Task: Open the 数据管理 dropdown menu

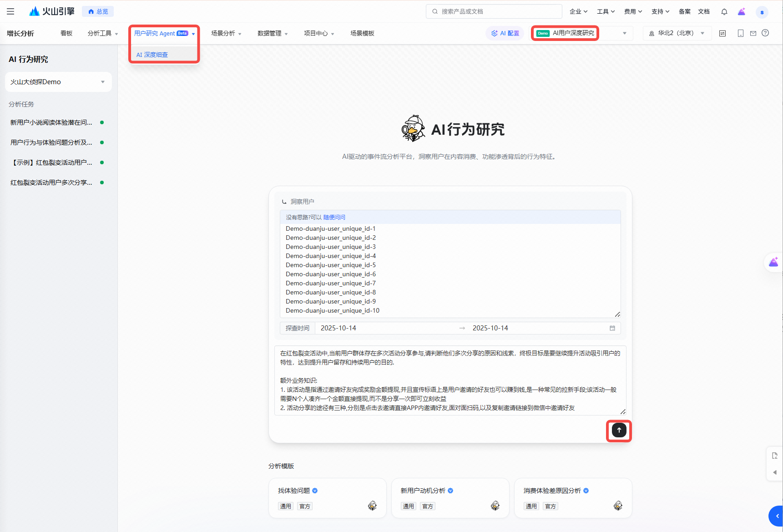Action: pos(273,33)
